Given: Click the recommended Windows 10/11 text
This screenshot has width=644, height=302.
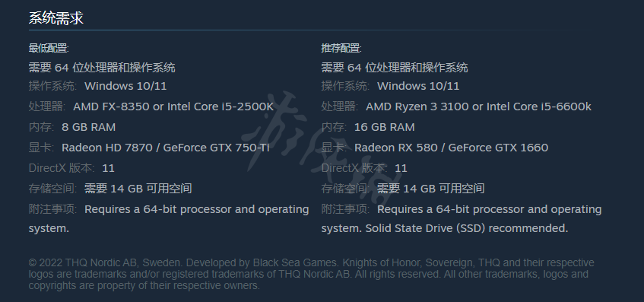Looking at the screenshot, I should [418, 86].
